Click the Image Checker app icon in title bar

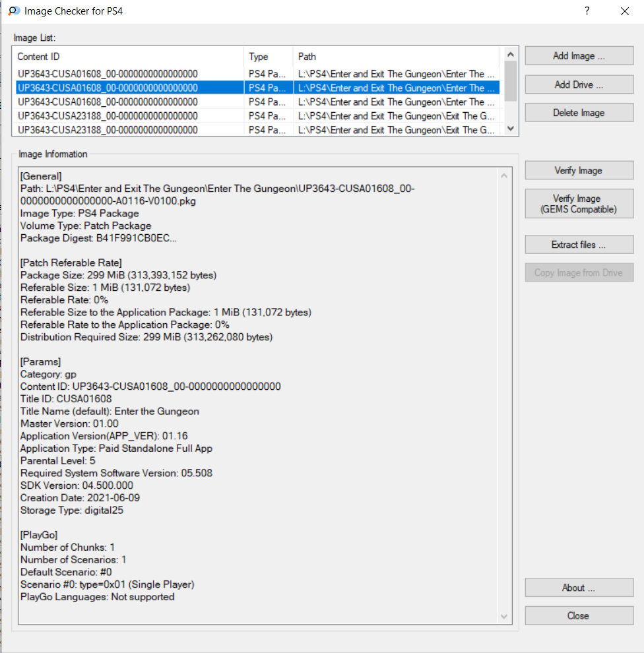tap(13, 11)
